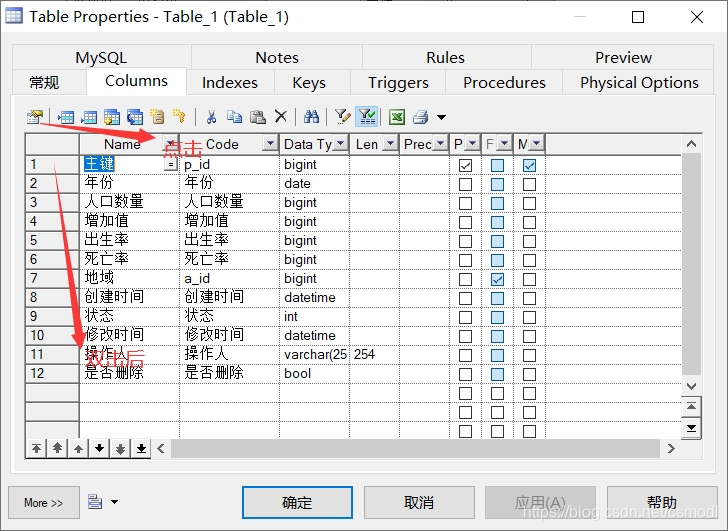
Task: Click the Add Columns icon
Action: coord(112,117)
